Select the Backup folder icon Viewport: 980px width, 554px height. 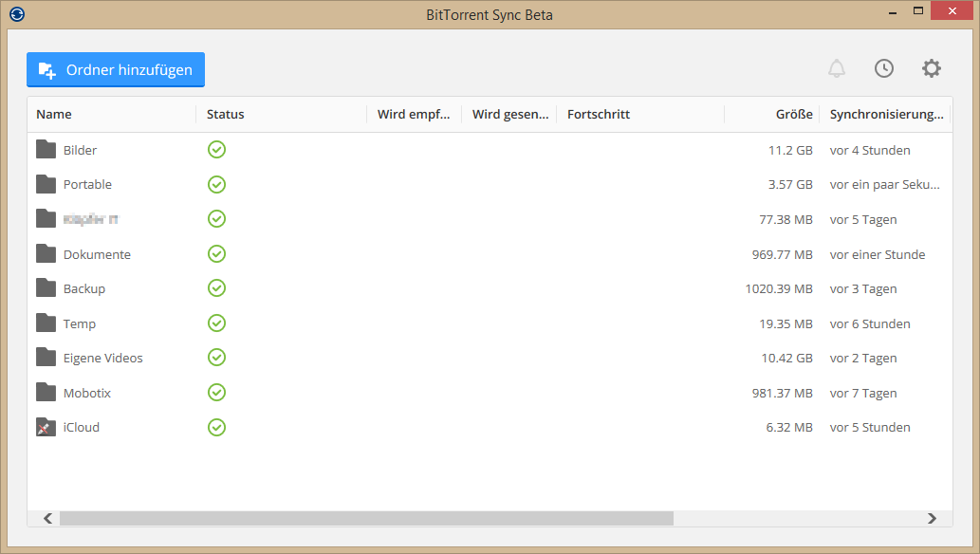(46, 287)
